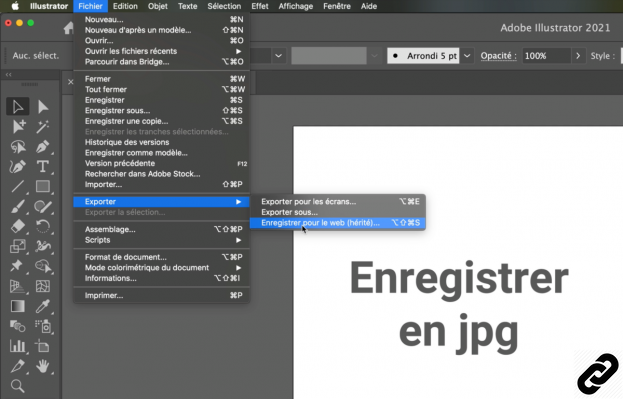Open the Affichage menu
Viewport: 623px width, 399px height.
pos(296,6)
